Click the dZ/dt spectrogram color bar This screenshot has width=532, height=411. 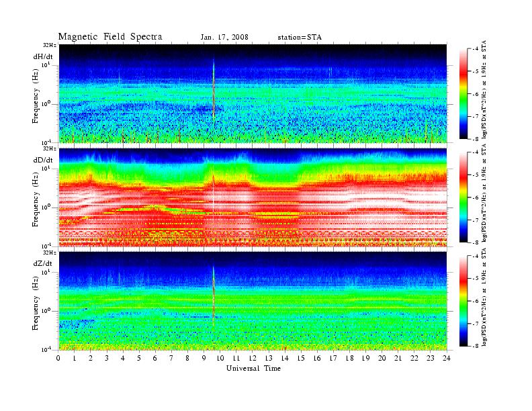coord(463,301)
